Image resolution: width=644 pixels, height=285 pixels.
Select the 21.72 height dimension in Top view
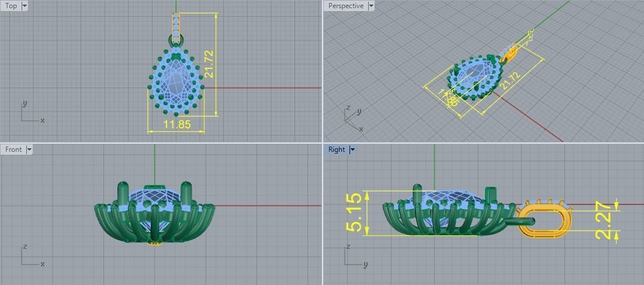pos(209,64)
